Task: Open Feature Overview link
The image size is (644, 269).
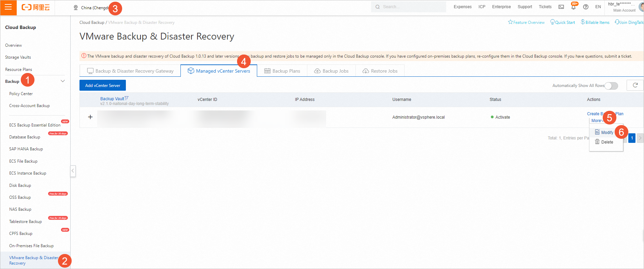Action: (x=526, y=23)
